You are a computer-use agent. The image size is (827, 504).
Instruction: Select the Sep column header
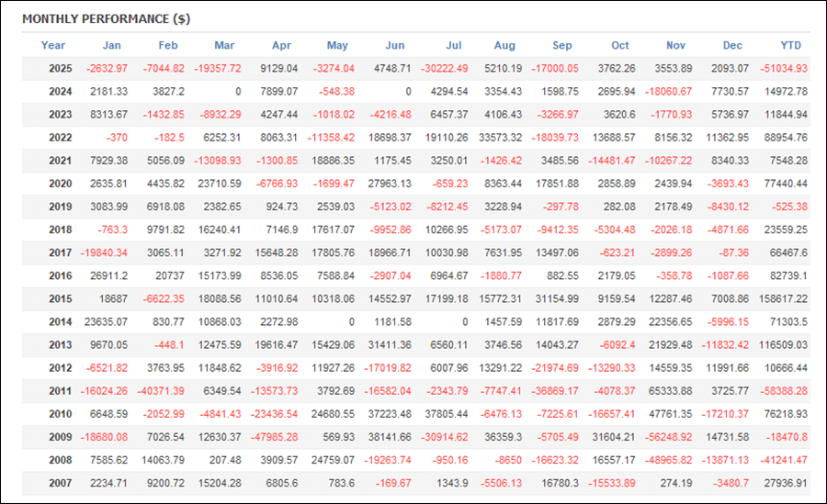(562, 45)
